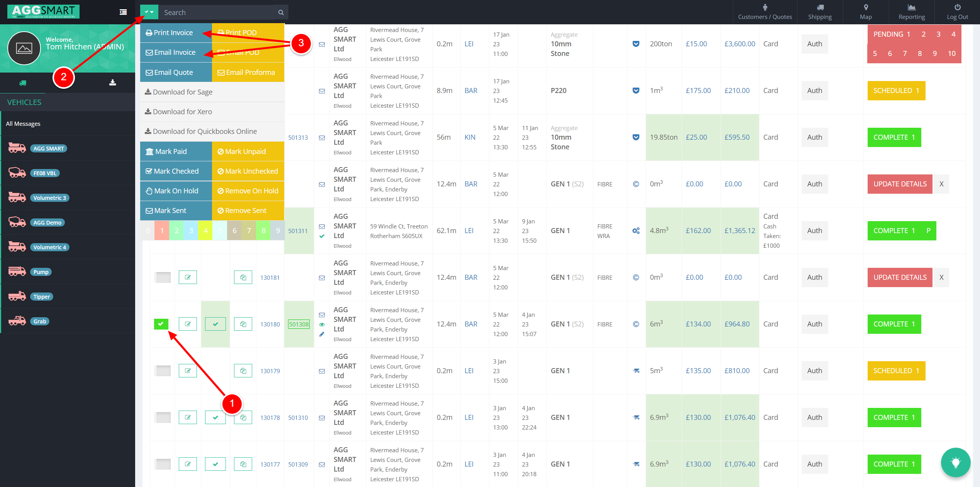Screen dimensions: 980x487
Task: Tick the checkbox for order 130179
Action: [163, 370]
